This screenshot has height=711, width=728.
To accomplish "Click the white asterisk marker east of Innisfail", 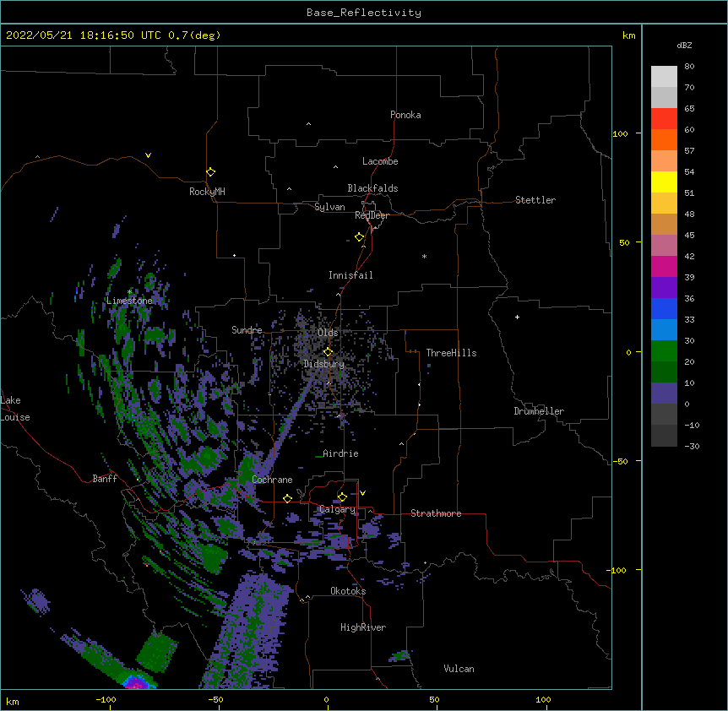I will (424, 256).
